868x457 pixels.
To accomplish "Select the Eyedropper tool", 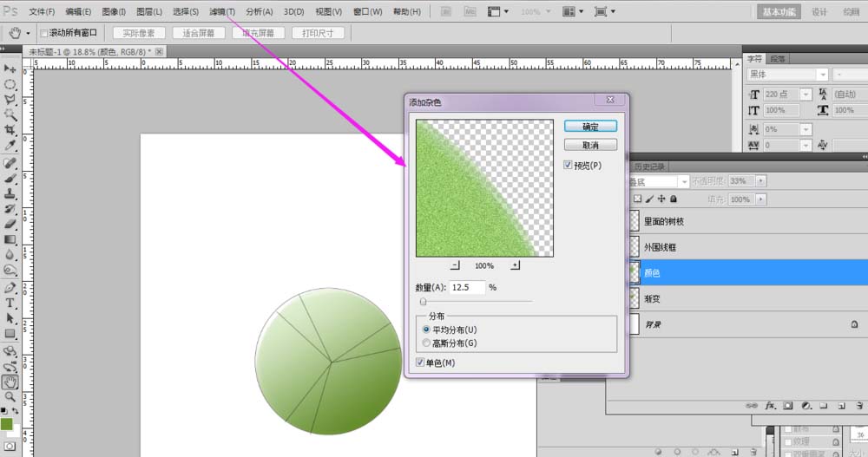I will tap(10, 145).
